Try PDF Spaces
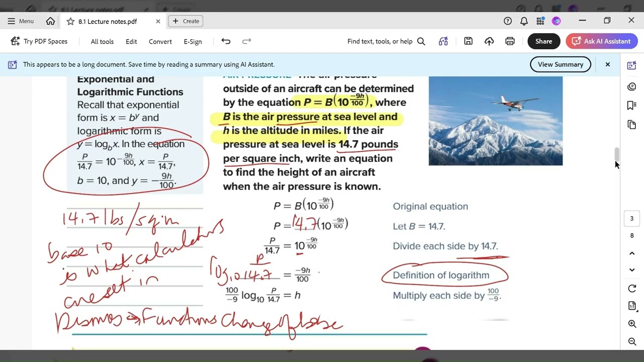The width and height of the screenshot is (644, 362). pyautogui.click(x=39, y=41)
